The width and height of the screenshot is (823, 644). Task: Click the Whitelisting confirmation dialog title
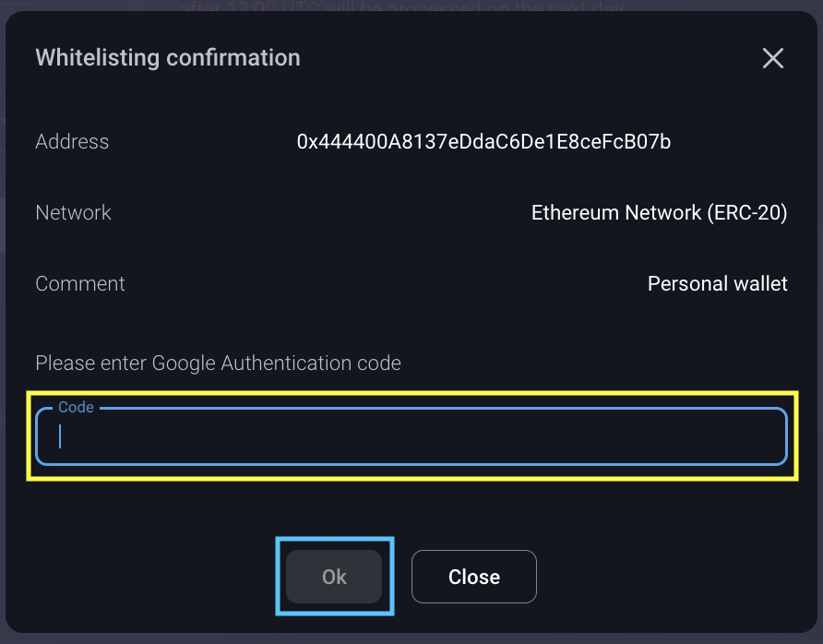pyautogui.click(x=167, y=58)
